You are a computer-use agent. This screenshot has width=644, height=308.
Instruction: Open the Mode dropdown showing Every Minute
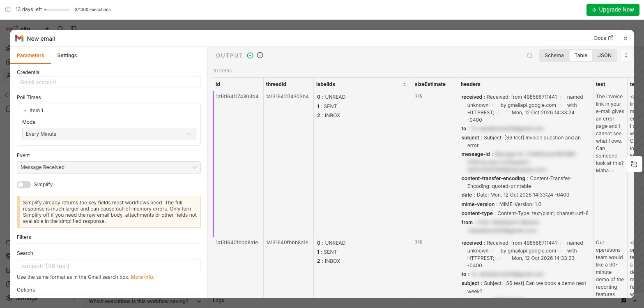[x=109, y=134]
